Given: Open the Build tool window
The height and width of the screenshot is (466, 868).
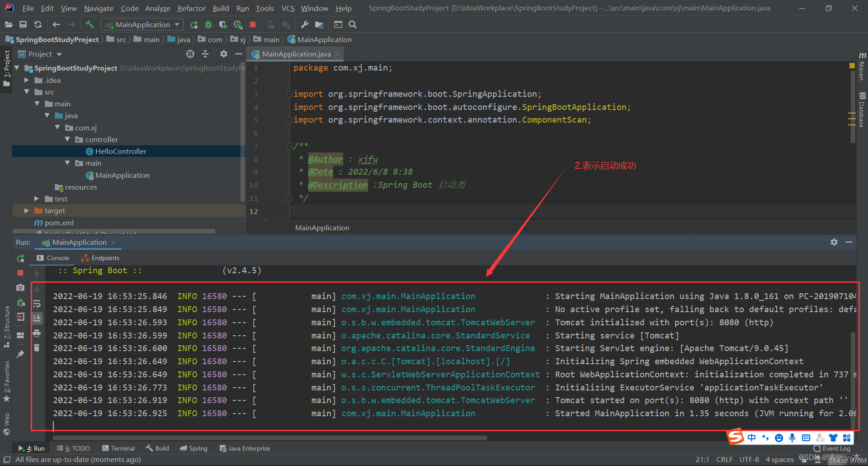Looking at the screenshot, I should 157,448.
